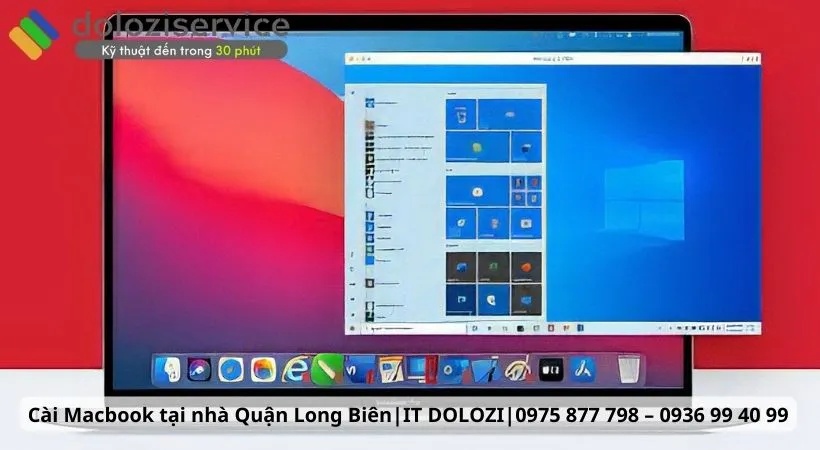Launch Internet Explorer from the Dock
The width and height of the screenshot is (820, 450).
tap(295, 369)
